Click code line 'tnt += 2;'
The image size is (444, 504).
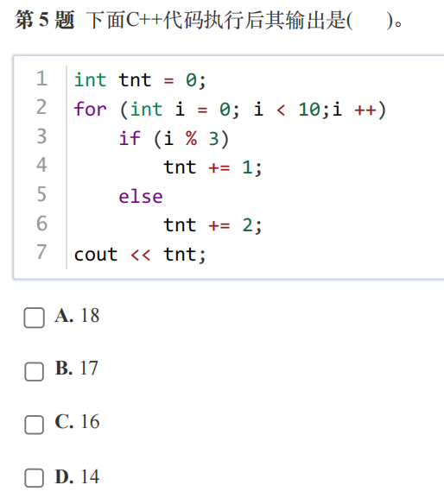click(212, 225)
